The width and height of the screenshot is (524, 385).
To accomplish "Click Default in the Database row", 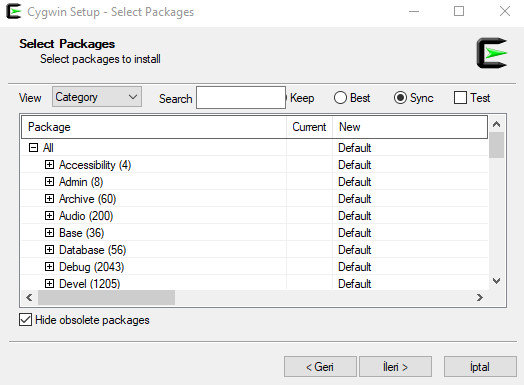I will coord(355,250).
